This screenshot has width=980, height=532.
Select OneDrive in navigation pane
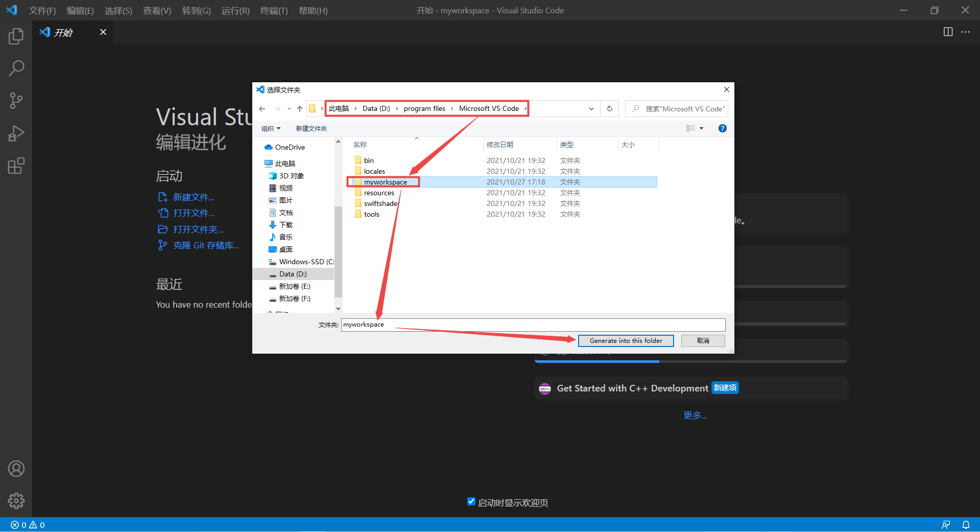pos(290,147)
